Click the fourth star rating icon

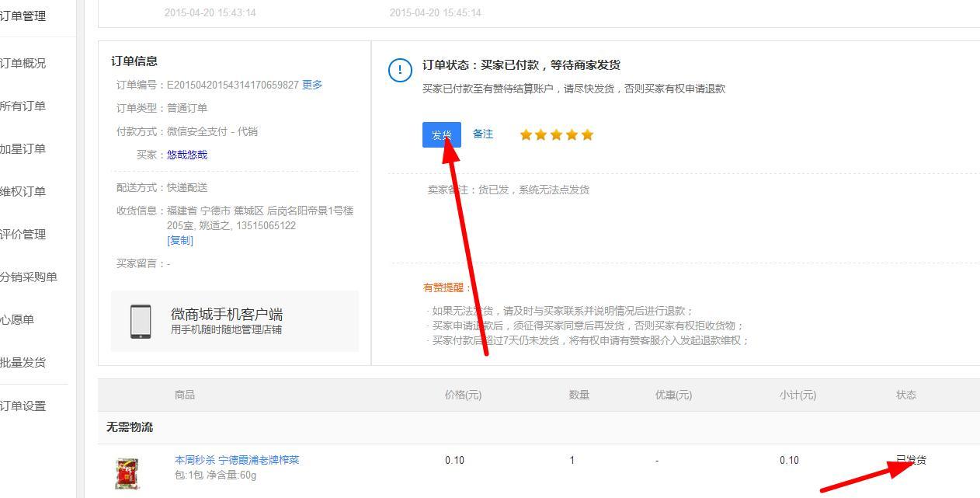[572, 135]
